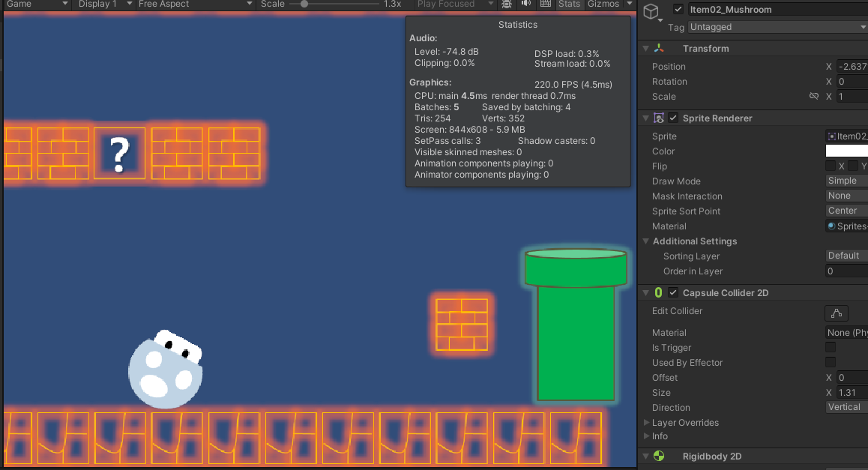Image resolution: width=868 pixels, height=470 pixels.
Task: Click the Sprite Renderer component icon
Action: 659,118
